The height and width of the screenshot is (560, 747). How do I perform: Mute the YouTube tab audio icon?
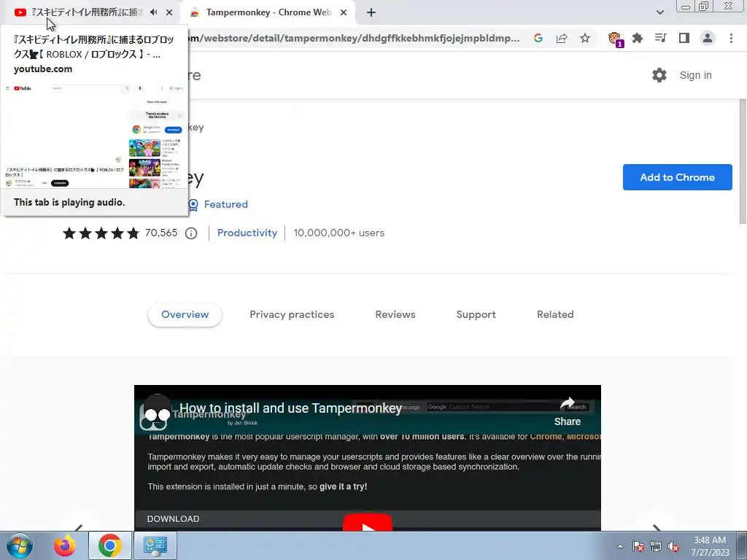tap(153, 12)
